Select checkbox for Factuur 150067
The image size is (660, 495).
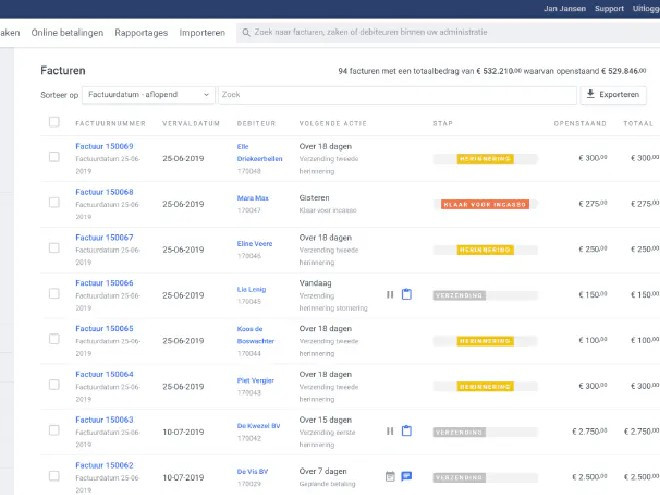(x=54, y=248)
